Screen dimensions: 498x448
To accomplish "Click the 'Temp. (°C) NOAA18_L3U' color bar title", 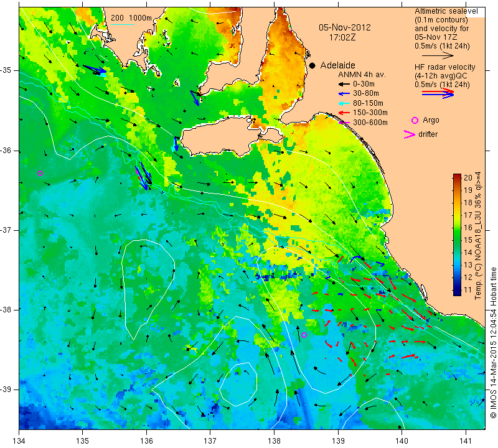I will 477,253.
